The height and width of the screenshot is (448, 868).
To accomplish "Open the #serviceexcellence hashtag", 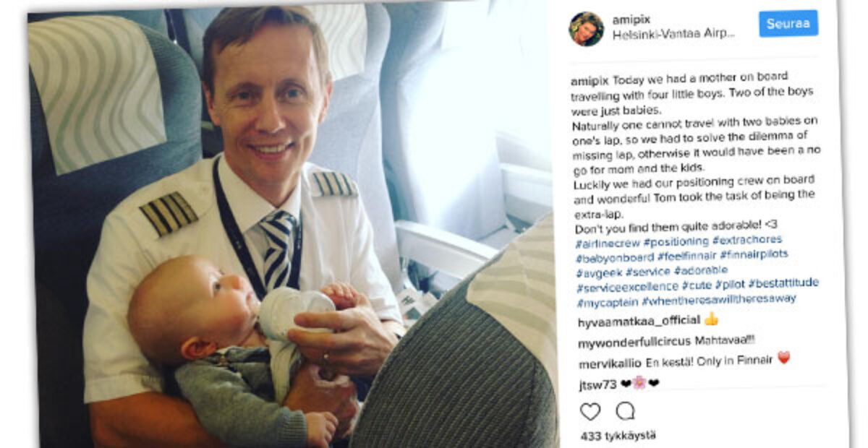I will click(628, 288).
